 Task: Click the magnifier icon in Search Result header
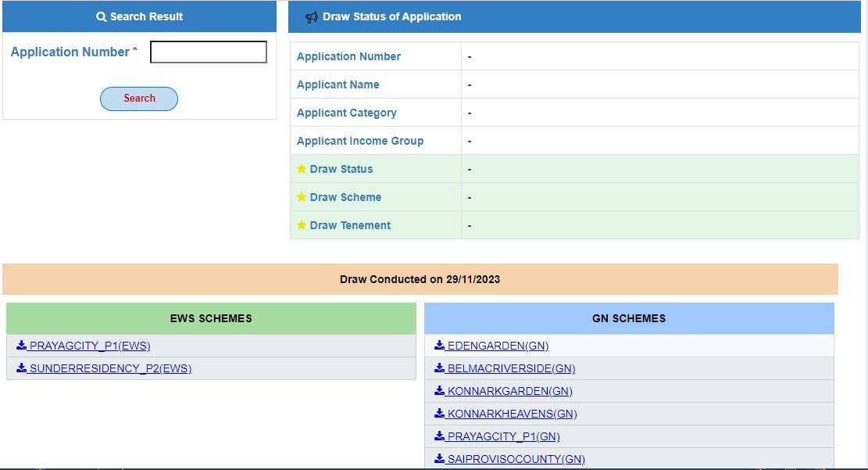pyautogui.click(x=101, y=16)
